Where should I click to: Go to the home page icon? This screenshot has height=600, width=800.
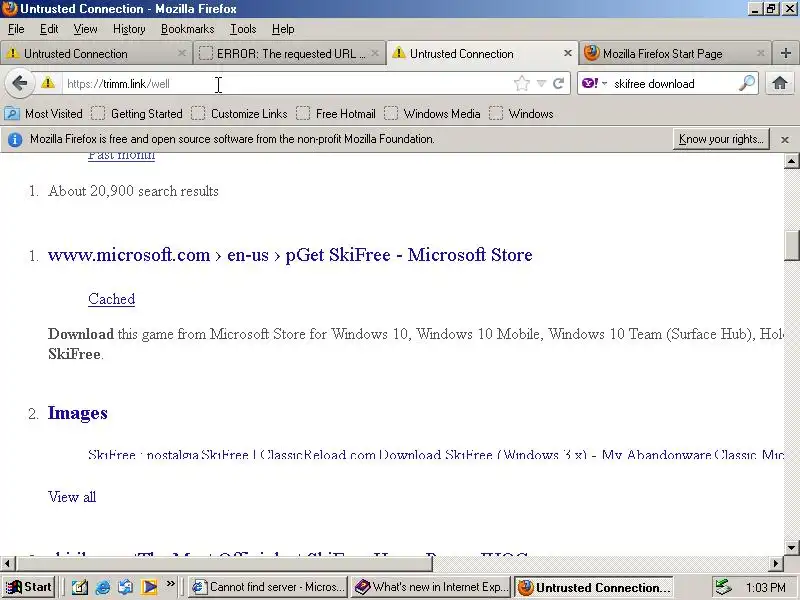point(780,83)
